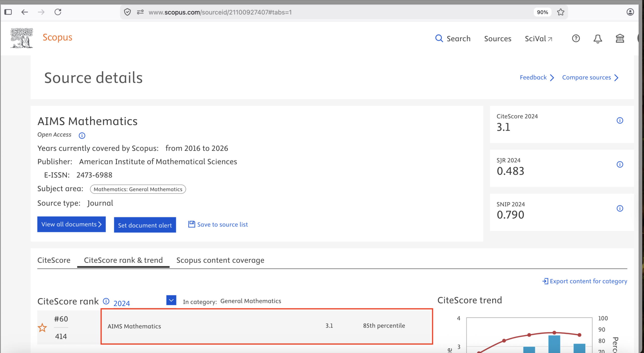
Task: Show CiteScore 2024 info icon
Action: tap(620, 120)
